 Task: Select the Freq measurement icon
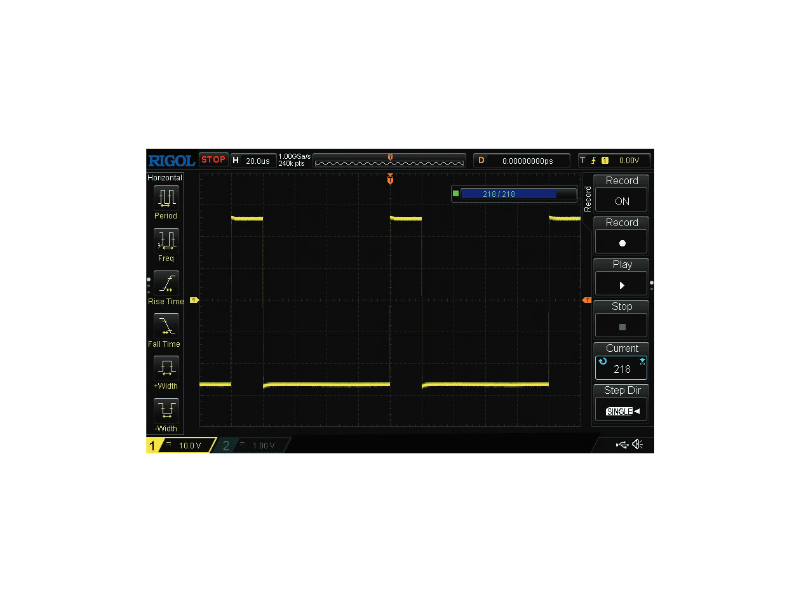pyautogui.click(x=166, y=238)
